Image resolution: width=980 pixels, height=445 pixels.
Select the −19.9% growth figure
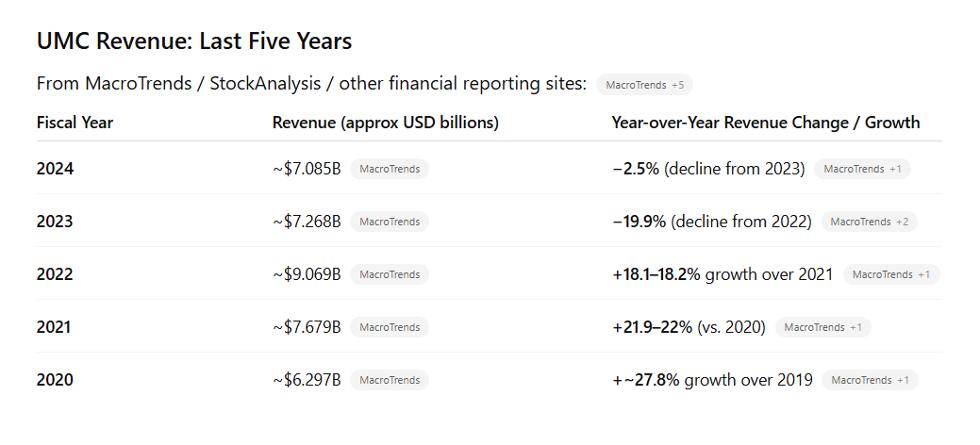639,222
